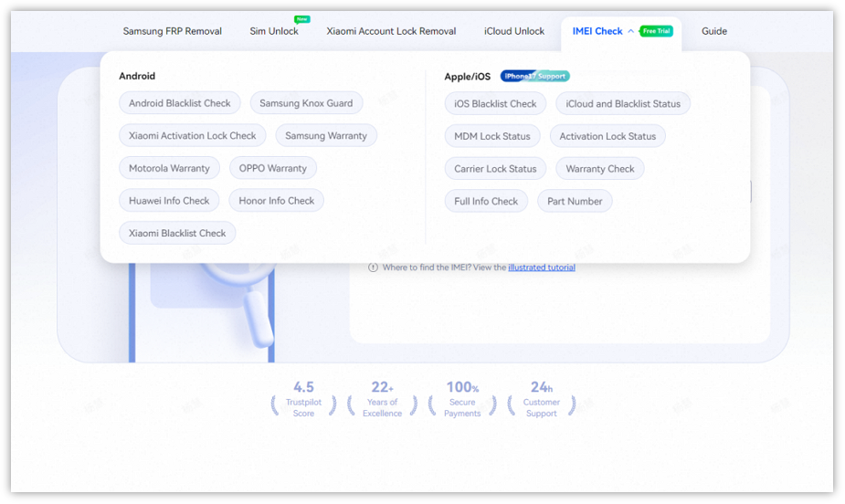Open the Guide menu item
845x504 pixels.
coord(714,31)
